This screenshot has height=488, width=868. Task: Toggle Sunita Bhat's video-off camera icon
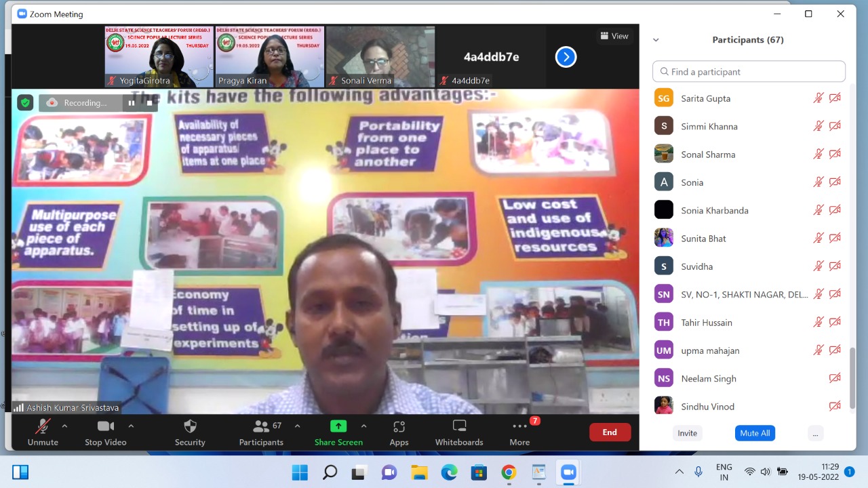point(835,238)
